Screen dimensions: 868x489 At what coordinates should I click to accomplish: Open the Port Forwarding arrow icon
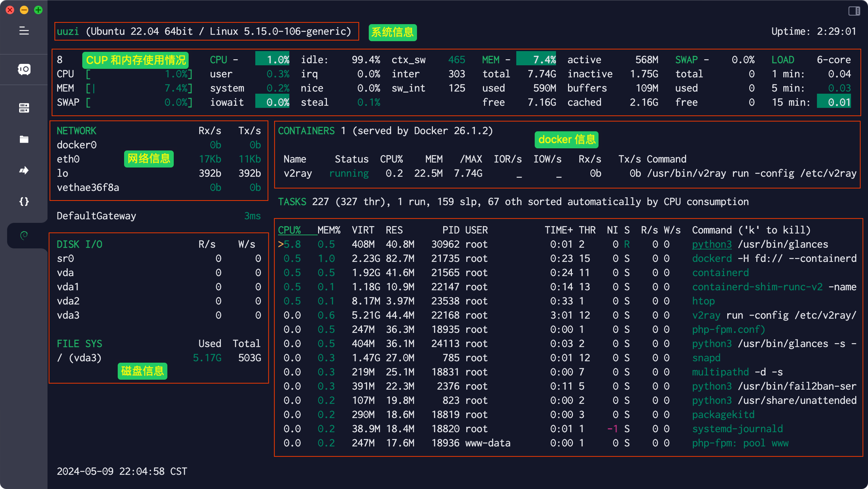pos(24,170)
